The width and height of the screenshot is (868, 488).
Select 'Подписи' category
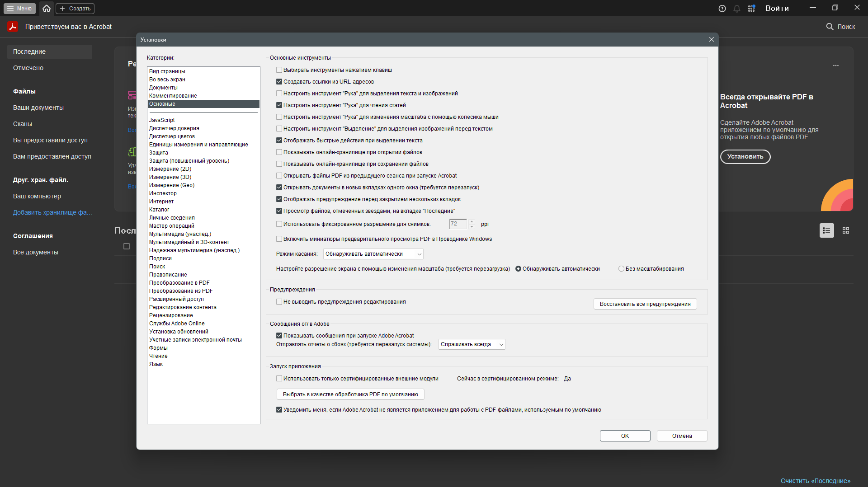pos(203,258)
